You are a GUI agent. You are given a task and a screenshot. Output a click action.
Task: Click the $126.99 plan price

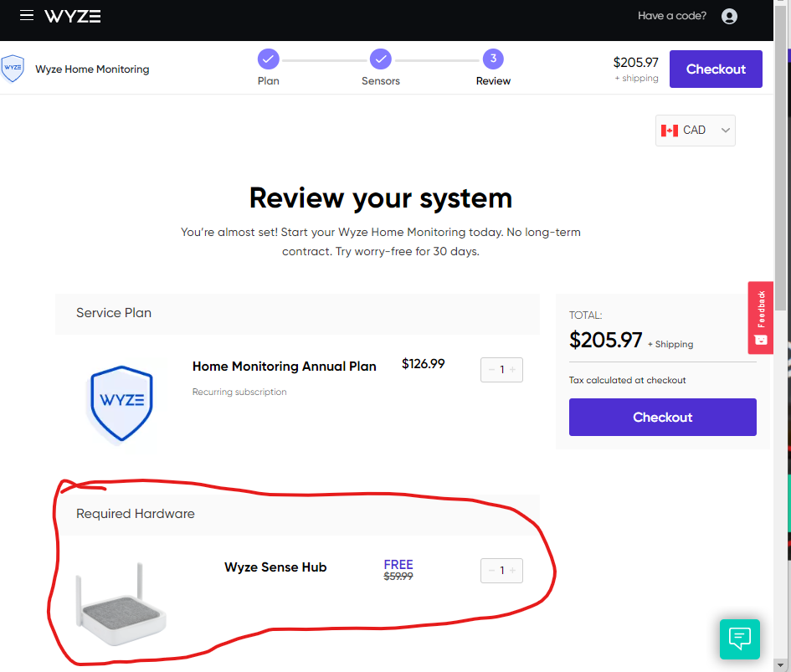coord(423,364)
